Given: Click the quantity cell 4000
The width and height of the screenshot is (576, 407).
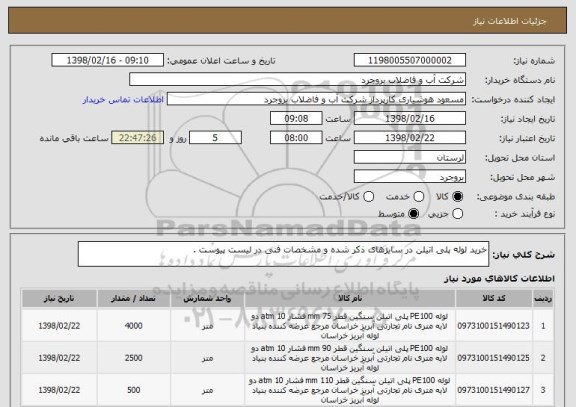Looking at the screenshot, I should 133,326.
